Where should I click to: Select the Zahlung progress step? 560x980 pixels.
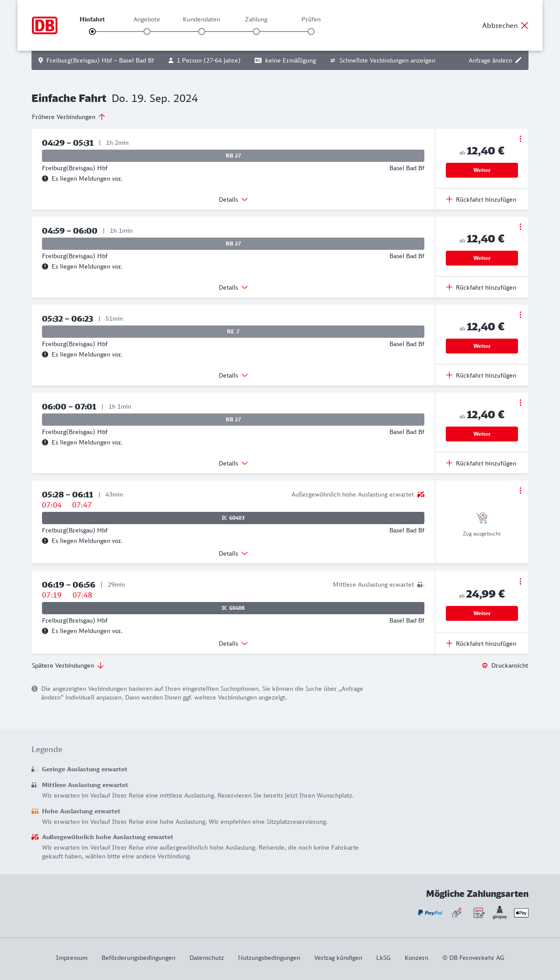(256, 31)
